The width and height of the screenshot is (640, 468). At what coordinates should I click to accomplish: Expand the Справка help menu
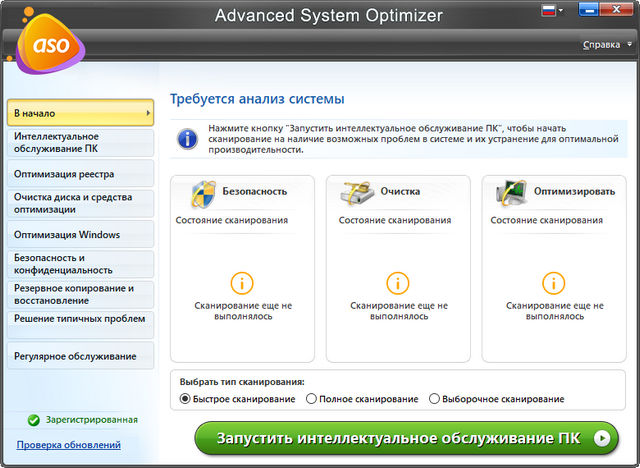pos(605,45)
